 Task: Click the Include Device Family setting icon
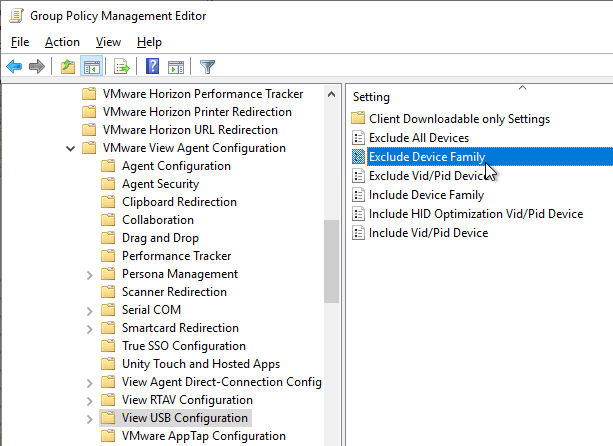[x=358, y=195]
